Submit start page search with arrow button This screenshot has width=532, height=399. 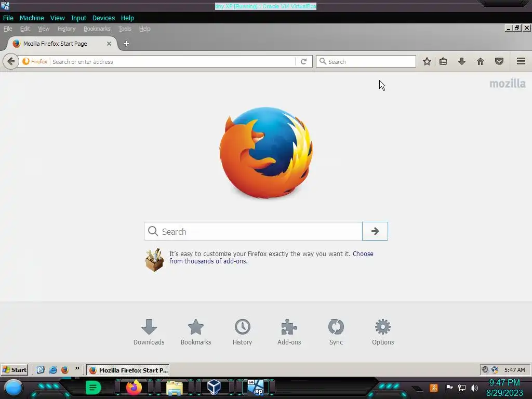(x=375, y=231)
